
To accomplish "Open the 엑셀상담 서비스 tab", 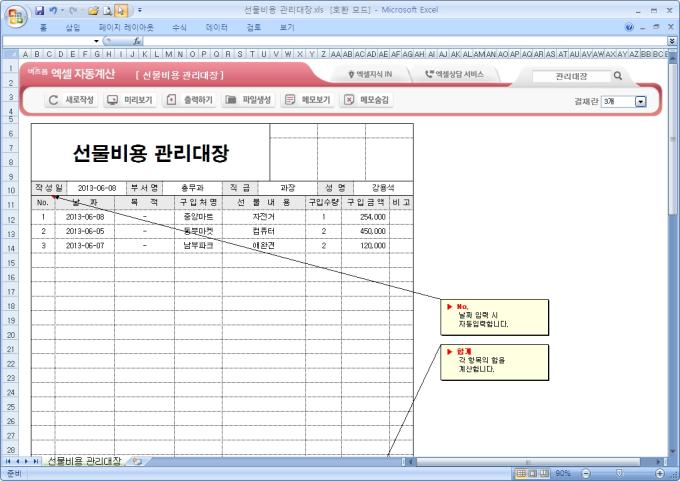I will tap(454, 74).
